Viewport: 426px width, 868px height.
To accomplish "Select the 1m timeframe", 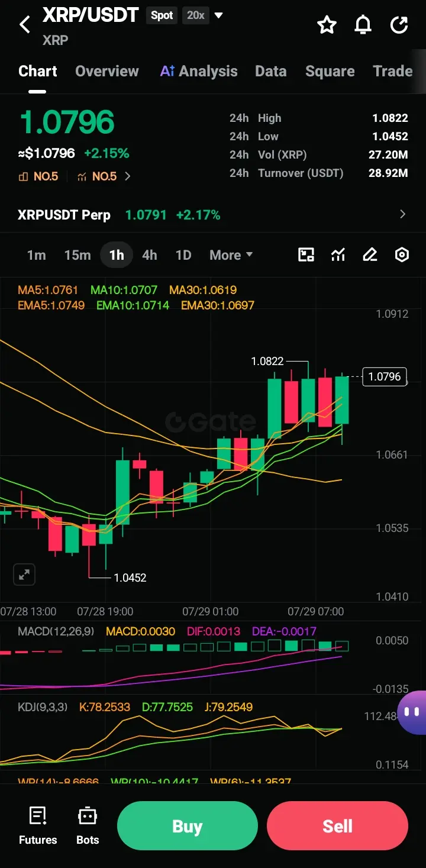I will tap(36, 255).
